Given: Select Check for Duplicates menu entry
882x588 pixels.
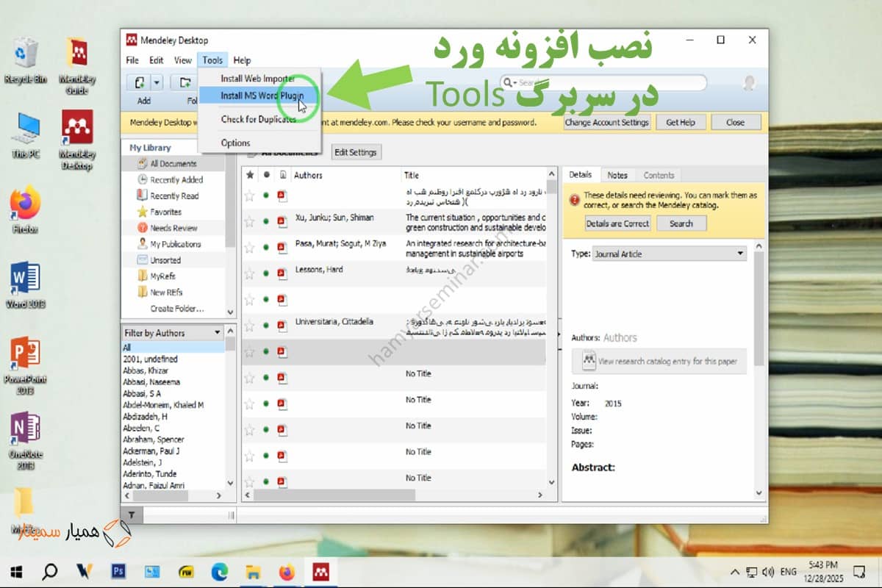Looking at the screenshot, I should coord(259,119).
